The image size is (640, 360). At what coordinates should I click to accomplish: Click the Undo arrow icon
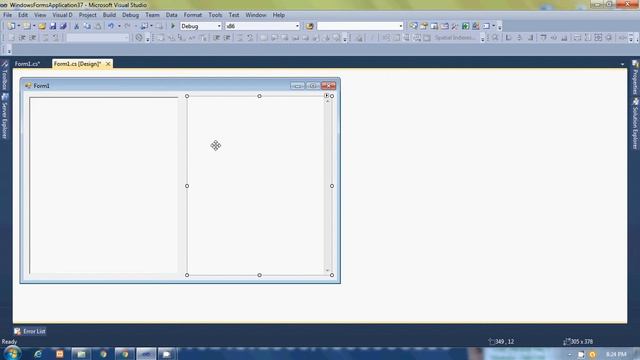click(111, 26)
